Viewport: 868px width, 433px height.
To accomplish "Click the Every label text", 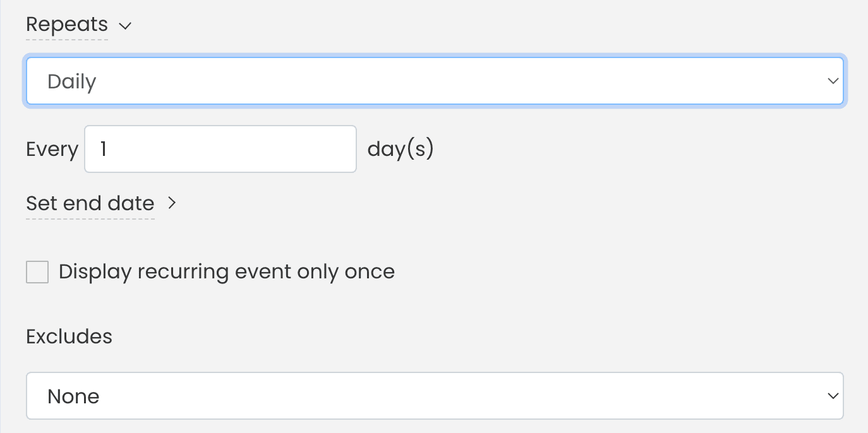I will coord(52,150).
